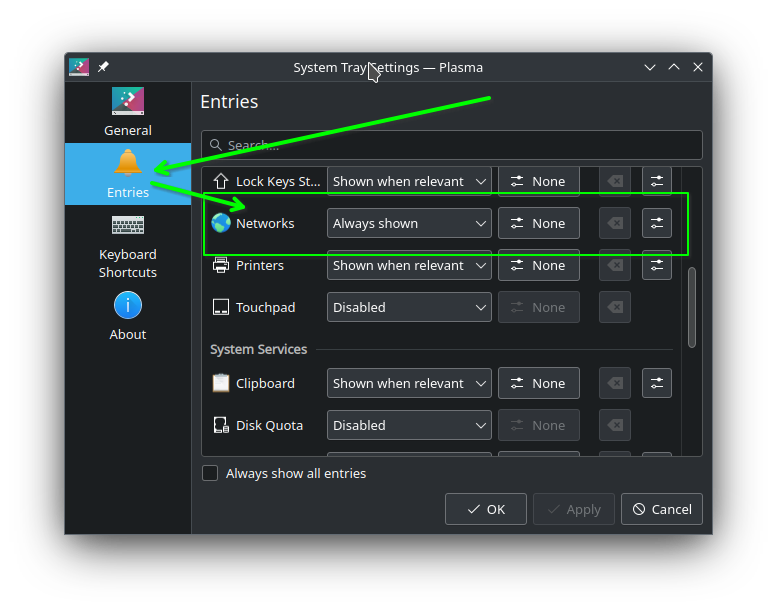
Task: Confirm with the OK button
Action: click(486, 509)
